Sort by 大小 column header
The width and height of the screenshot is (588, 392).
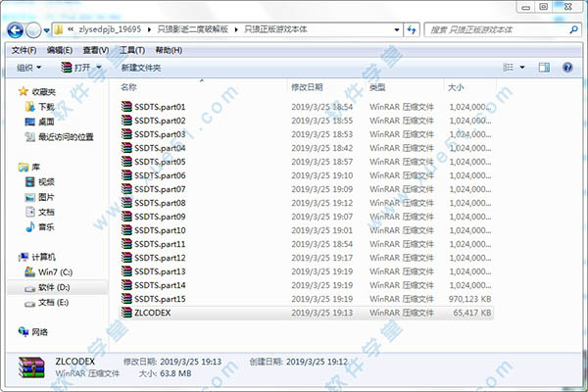coord(456,87)
